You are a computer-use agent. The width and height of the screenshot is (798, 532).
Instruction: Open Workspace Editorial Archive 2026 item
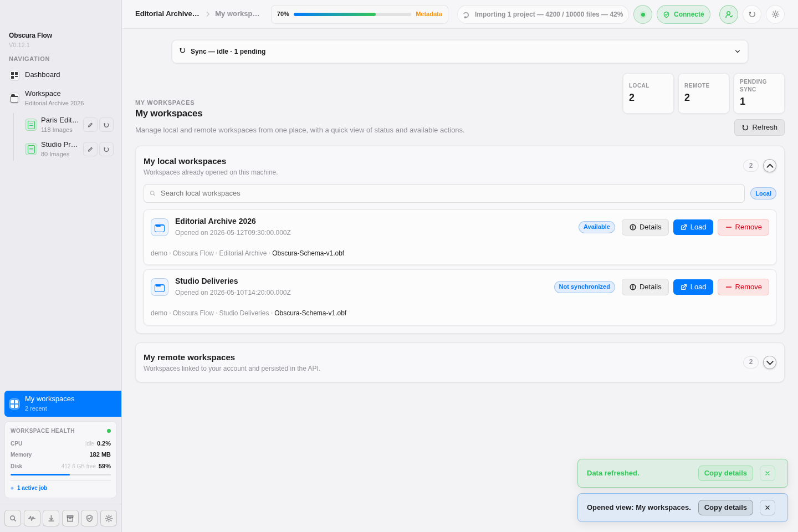tap(61, 98)
